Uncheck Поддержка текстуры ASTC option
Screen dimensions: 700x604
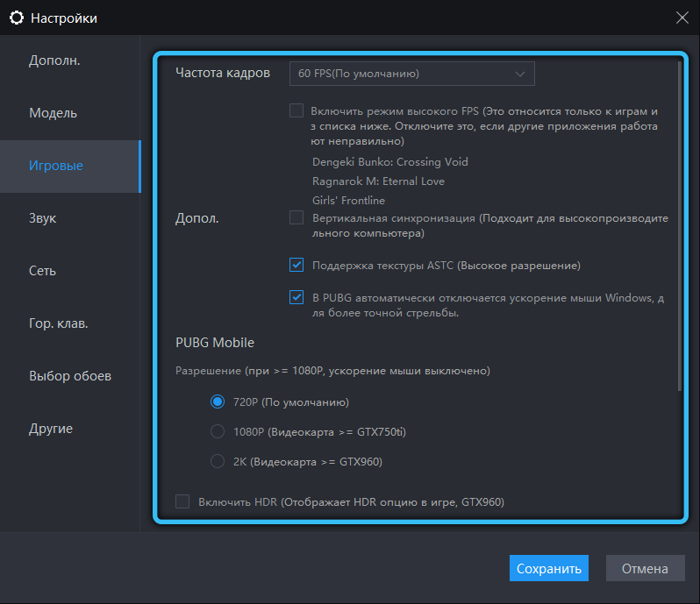coord(296,265)
